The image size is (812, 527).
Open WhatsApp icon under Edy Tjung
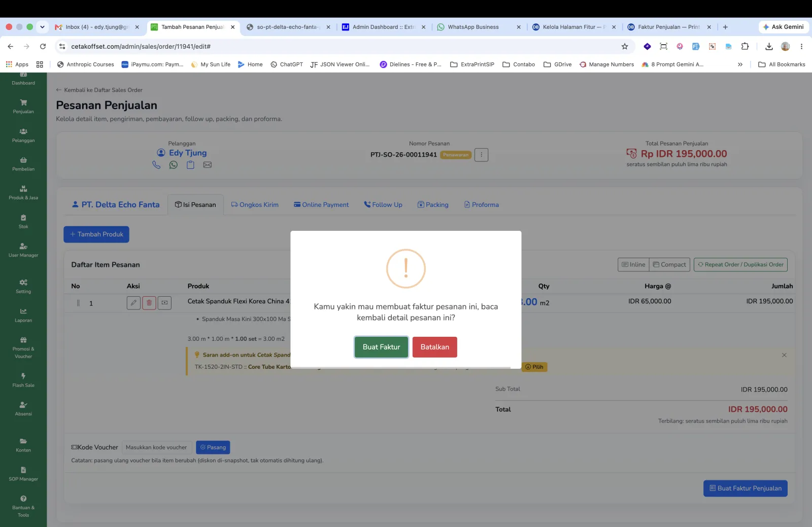[x=174, y=165]
